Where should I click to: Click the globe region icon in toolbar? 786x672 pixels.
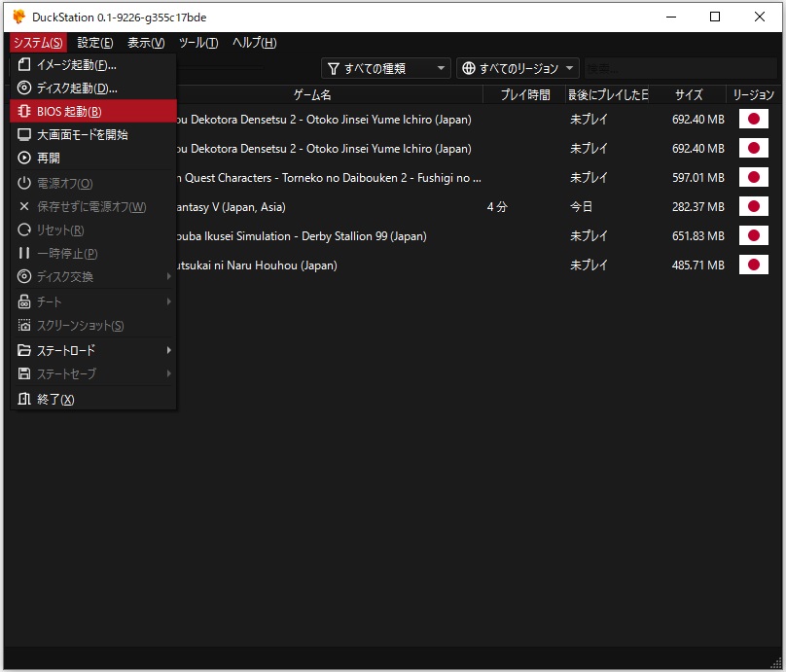point(468,68)
